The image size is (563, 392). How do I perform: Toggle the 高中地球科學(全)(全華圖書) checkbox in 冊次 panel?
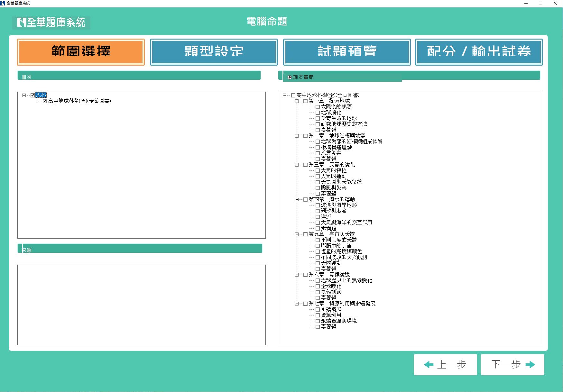[x=45, y=101]
